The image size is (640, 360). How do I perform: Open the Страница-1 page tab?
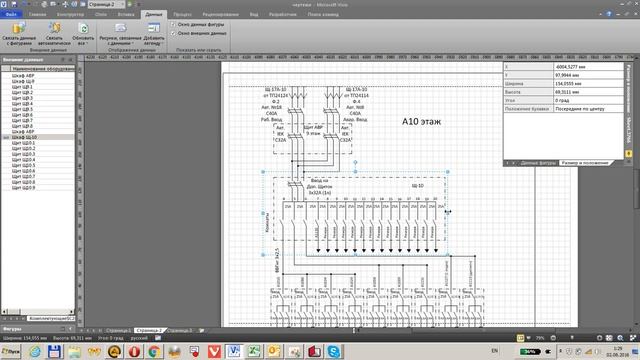tap(118, 331)
